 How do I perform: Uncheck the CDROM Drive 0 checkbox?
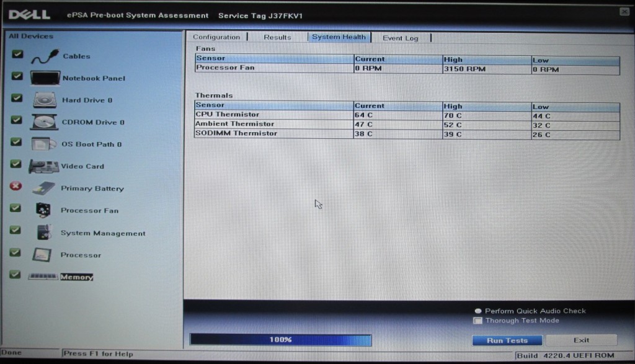16,120
